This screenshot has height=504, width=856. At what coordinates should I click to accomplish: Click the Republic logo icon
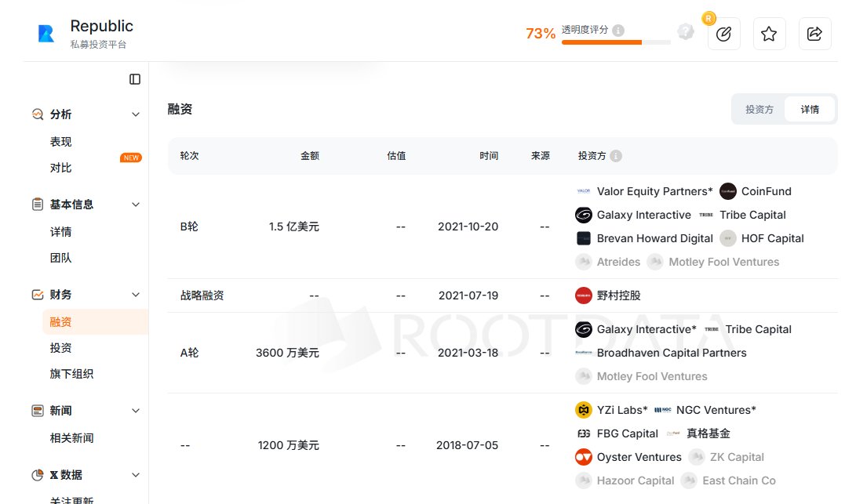point(46,34)
